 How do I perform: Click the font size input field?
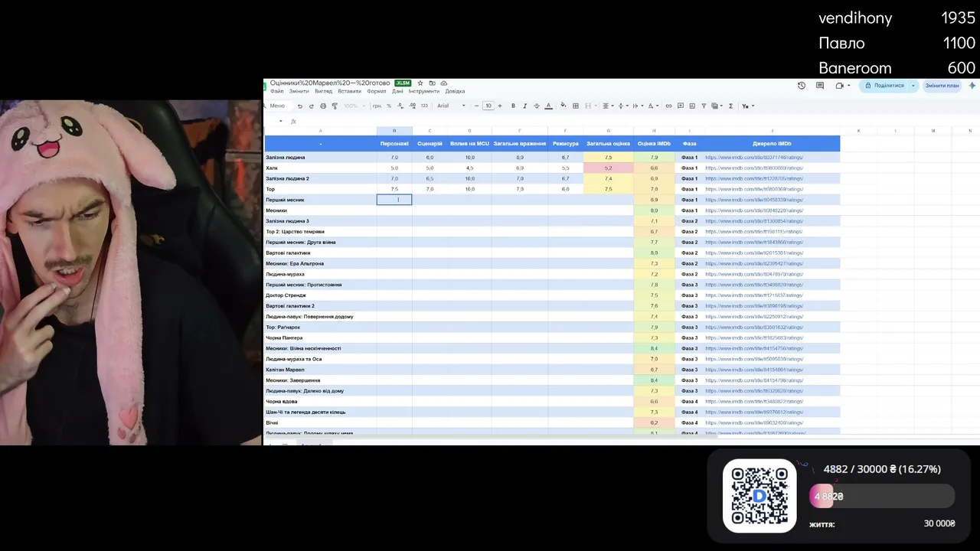488,106
